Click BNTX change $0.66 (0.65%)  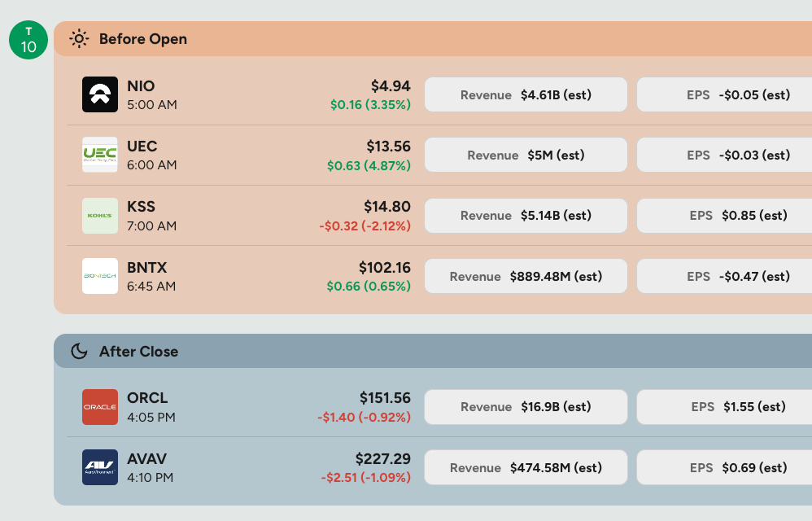click(369, 286)
